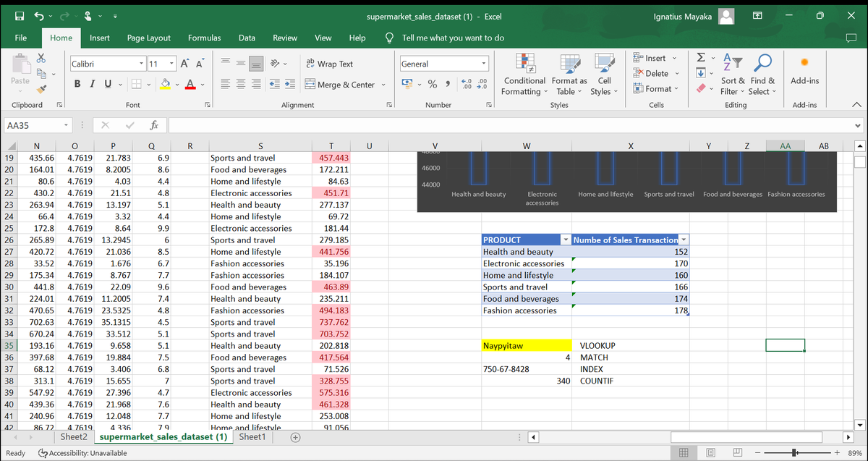Open the Formulas ribbon tab
Image resolution: width=868 pixels, height=461 pixels.
click(x=205, y=38)
